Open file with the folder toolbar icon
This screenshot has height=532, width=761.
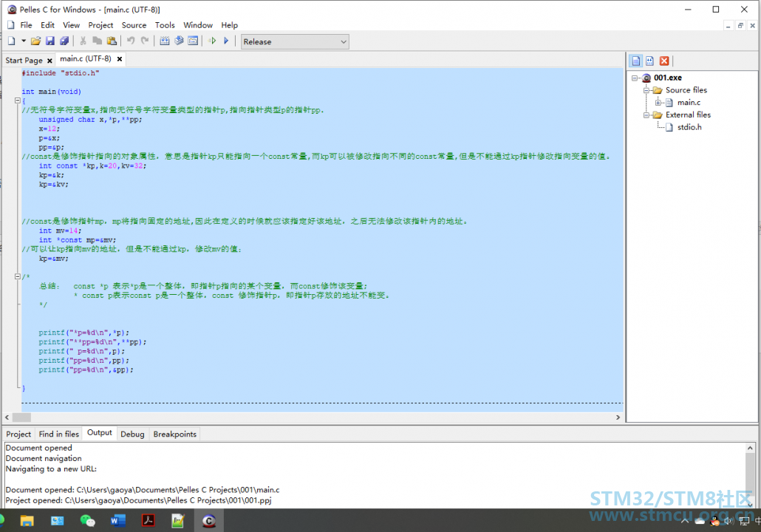tap(35, 41)
